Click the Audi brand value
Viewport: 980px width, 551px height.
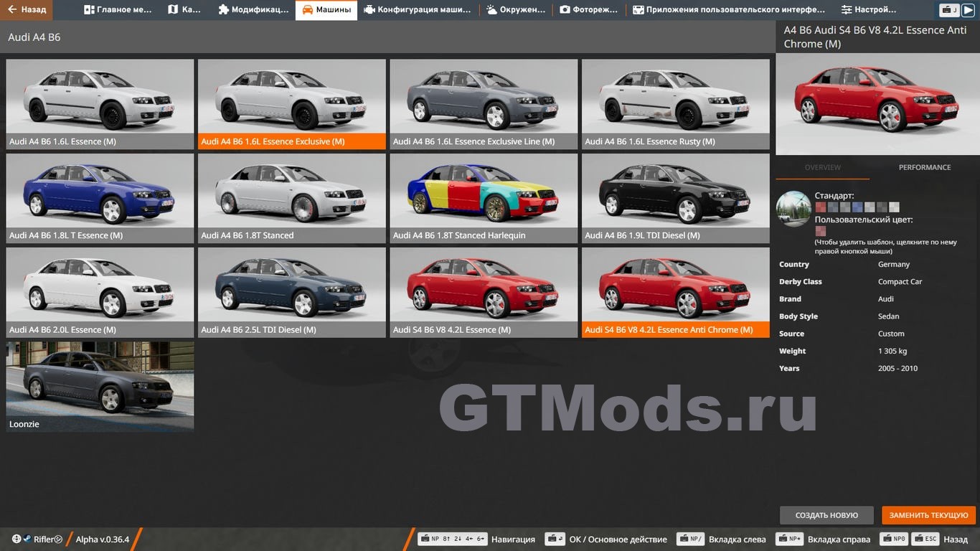point(886,299)
